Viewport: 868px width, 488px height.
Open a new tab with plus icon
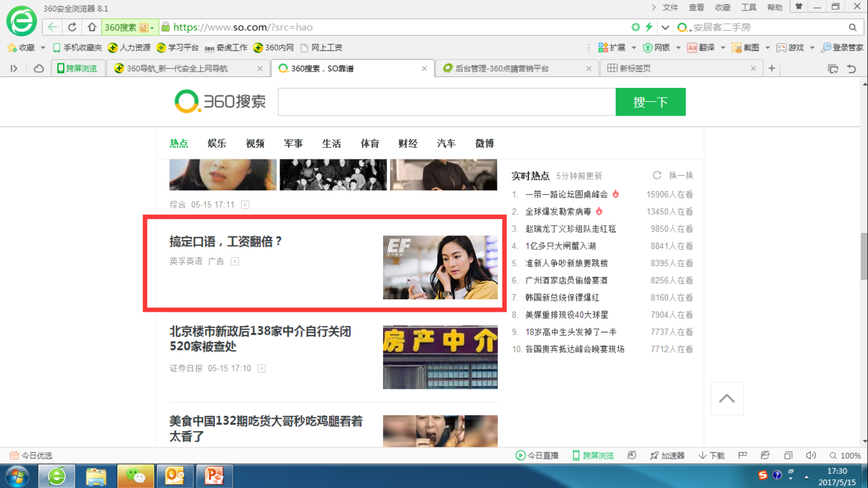tap(771, 68)
